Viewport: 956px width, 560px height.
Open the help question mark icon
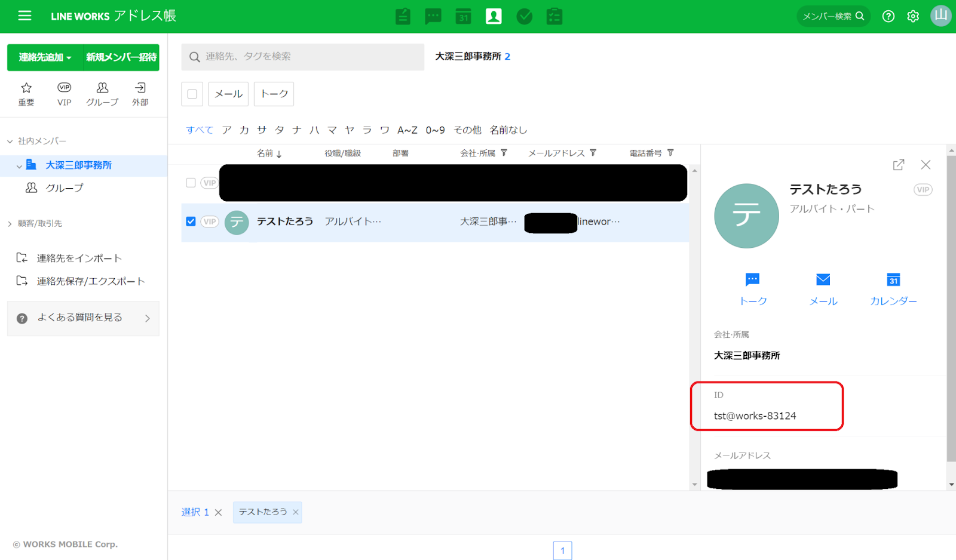coord(888,16)
